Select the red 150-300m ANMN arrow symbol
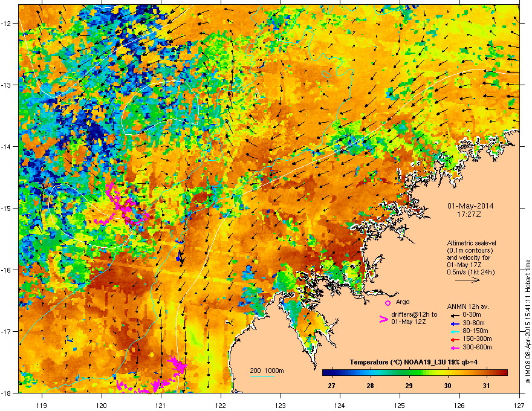Screen dimensions: 532x411 click(454, 340)
